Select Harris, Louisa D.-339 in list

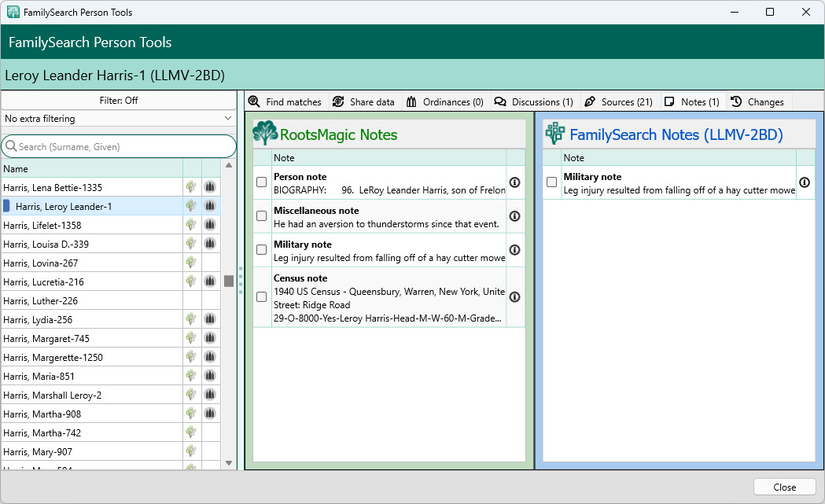click(92, 244)
